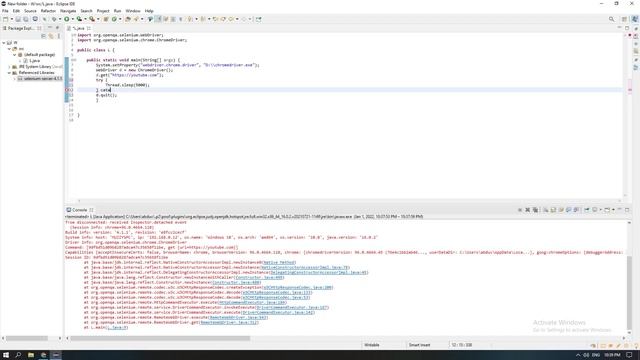Click the quick access search magnifier
The width and height of the screenshot is (640, 360).
pyautogui.click(x=611, y=19)
